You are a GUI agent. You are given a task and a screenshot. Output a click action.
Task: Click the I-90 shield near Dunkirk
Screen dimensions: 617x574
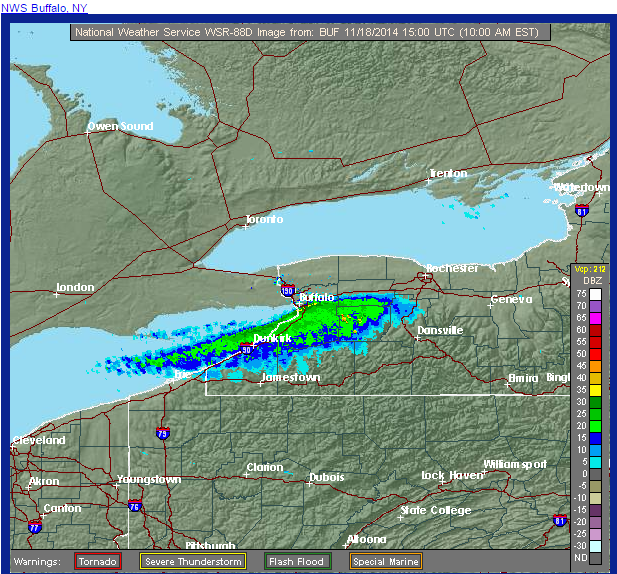(246, 349)
